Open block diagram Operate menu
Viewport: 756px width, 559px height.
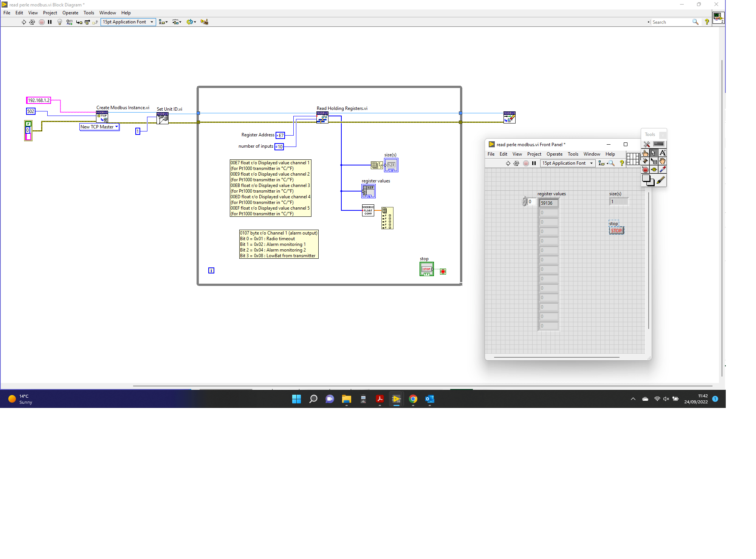click(70, 13)
